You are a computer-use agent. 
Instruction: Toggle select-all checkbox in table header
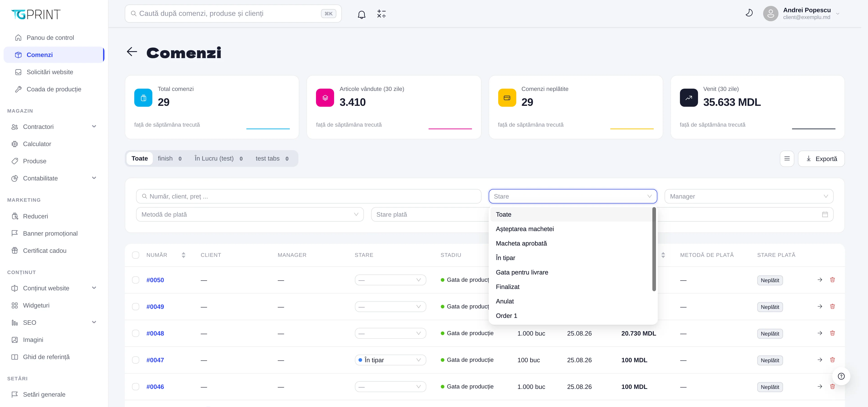tap(136, 255)
